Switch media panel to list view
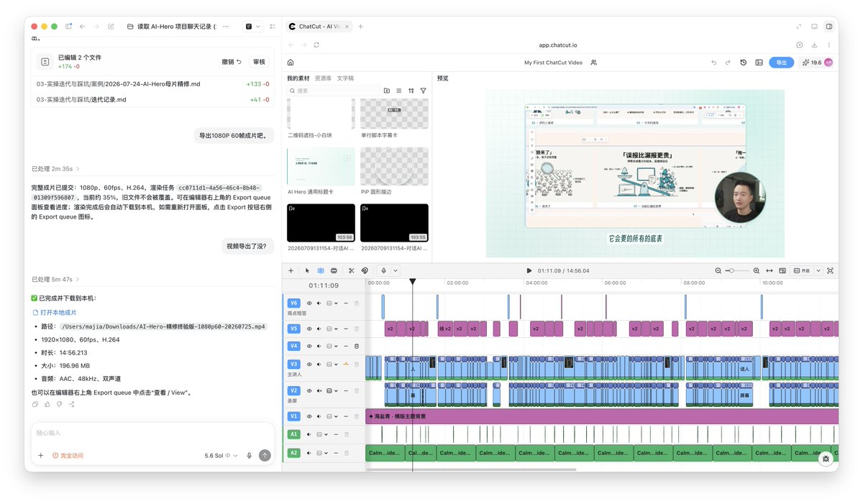This screenshot has width=863, height=504. pyautogui.click(x=398, y=91)
